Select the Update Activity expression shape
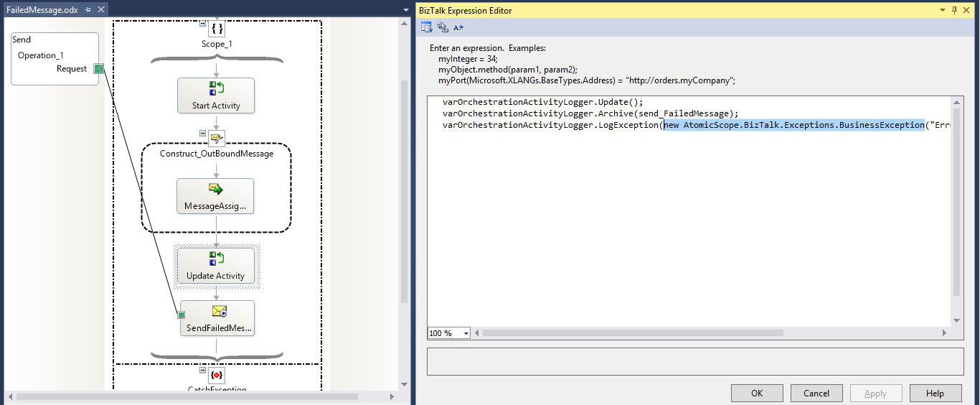 click(216, 266)
